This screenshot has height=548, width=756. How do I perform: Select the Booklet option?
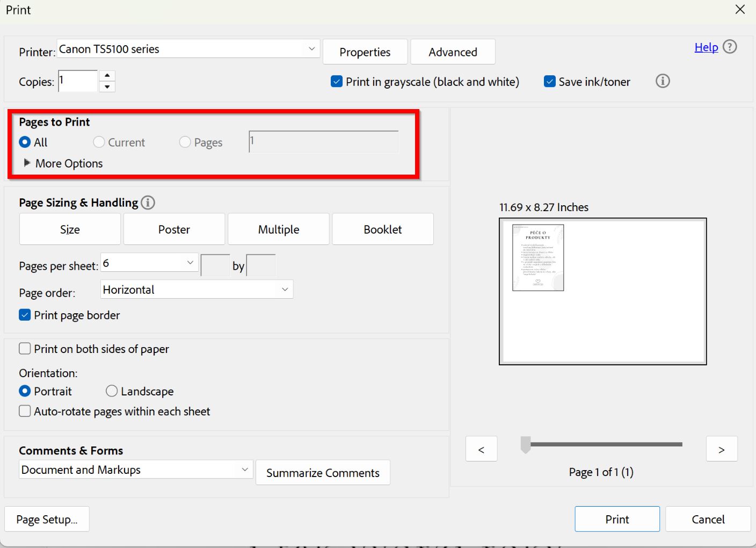coord(383,229)
